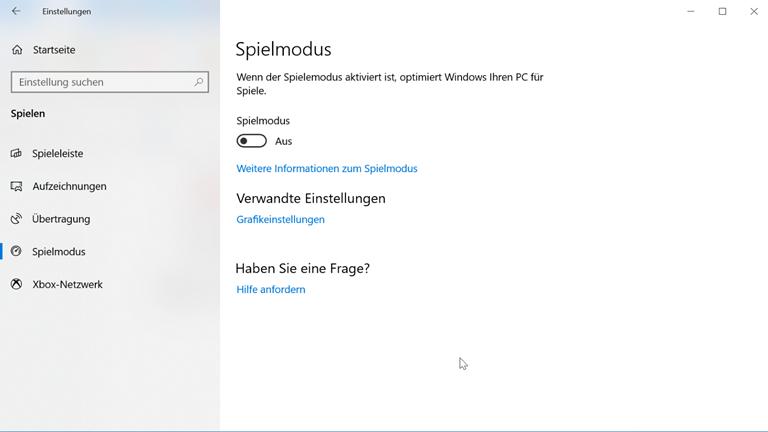Open the Spieleleiste settings page
This screenshot has width=768, height=432.
(58, 154)
